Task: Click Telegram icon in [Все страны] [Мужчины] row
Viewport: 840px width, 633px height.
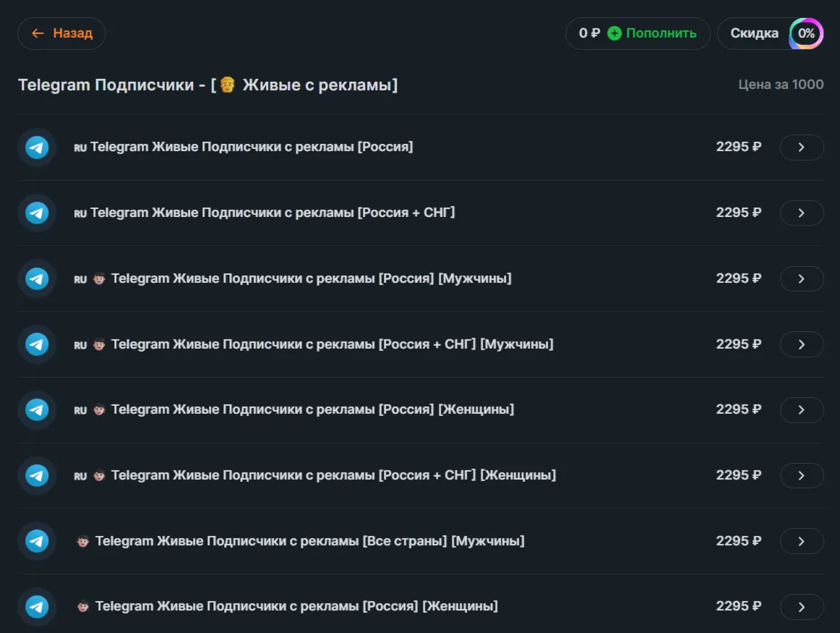Action: coord(37,541)
